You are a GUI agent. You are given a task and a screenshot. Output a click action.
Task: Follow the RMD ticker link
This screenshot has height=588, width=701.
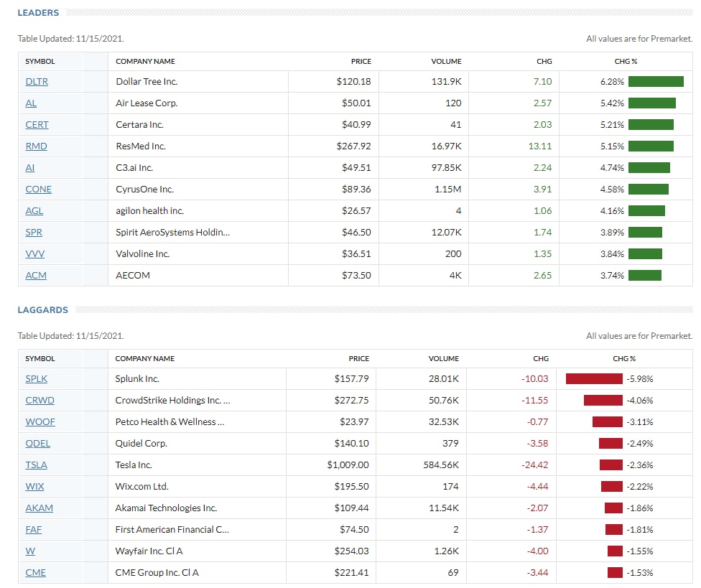(36, 146)
